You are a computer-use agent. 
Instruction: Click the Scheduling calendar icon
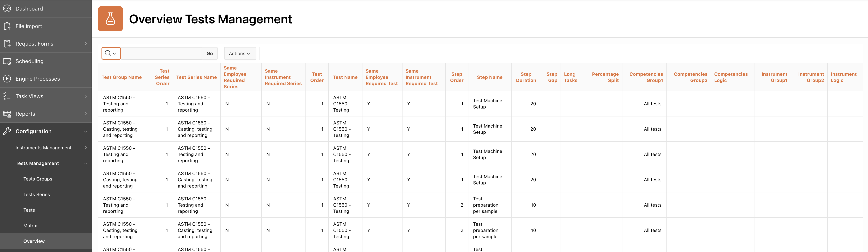pos(7,61)
